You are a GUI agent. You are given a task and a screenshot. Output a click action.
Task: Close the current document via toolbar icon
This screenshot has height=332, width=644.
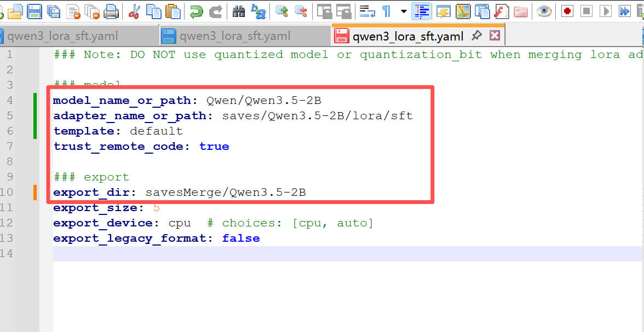74,11
